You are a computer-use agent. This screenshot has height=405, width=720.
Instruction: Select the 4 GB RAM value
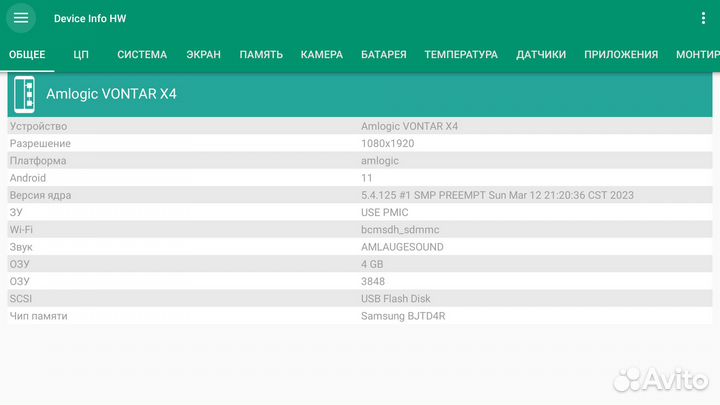pos(372,264)
